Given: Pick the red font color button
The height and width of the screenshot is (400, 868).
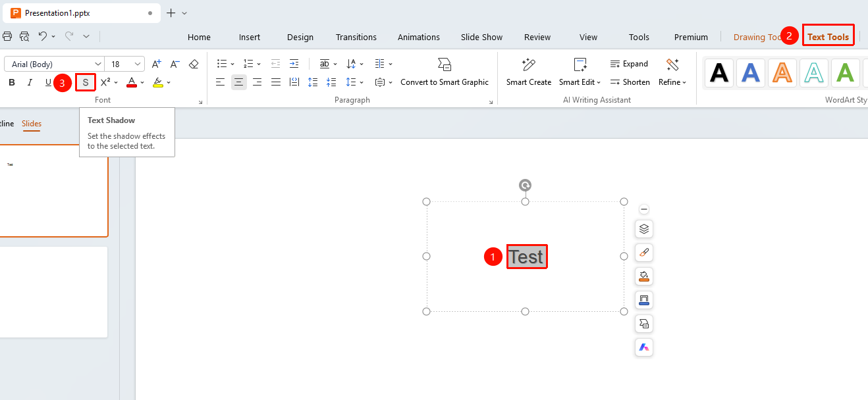Looking at the screenshot, I should [132, 82].
